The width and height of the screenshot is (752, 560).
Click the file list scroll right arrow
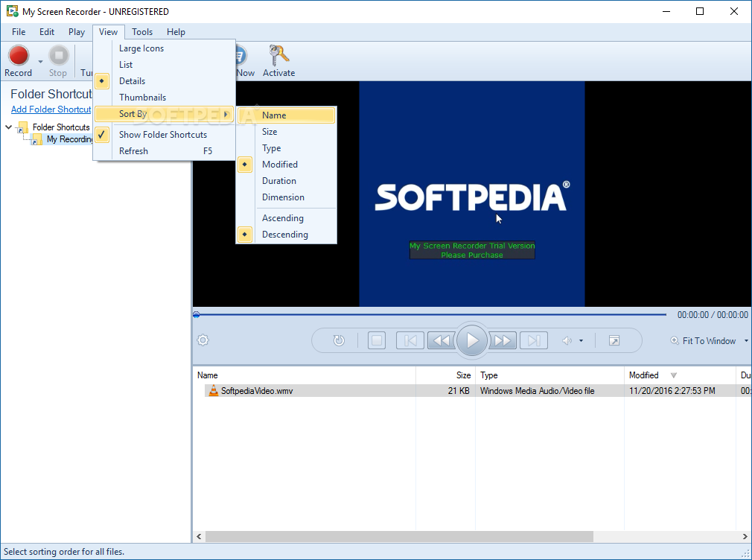[745, 536]
